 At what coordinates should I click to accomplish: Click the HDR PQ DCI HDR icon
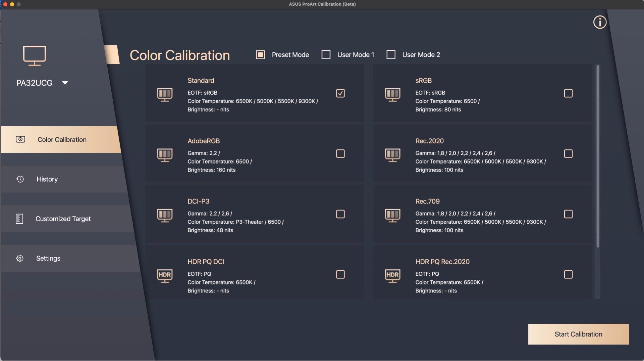(165, 276)
